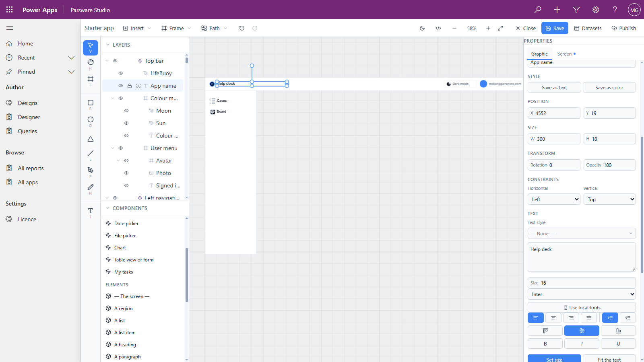Image resolution: width=644 pixels, height=362 pixels.
Task: Toggle dark mode moon icon in toolbar
Action: coord(422,28)
